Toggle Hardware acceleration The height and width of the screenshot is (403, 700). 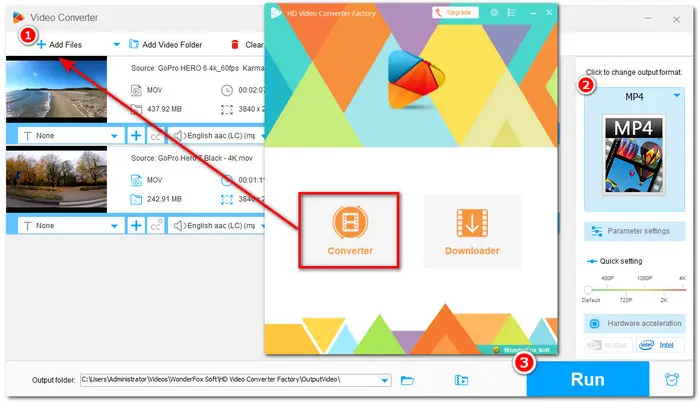(634, 324)
